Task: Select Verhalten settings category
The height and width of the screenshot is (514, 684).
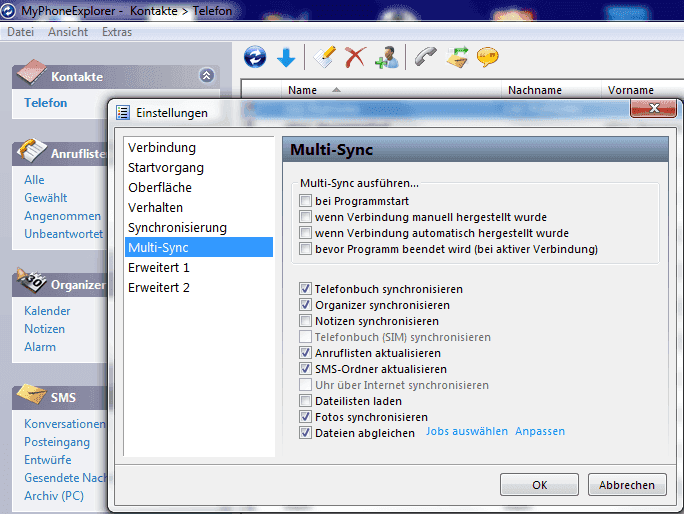Action: pos(199,208)
